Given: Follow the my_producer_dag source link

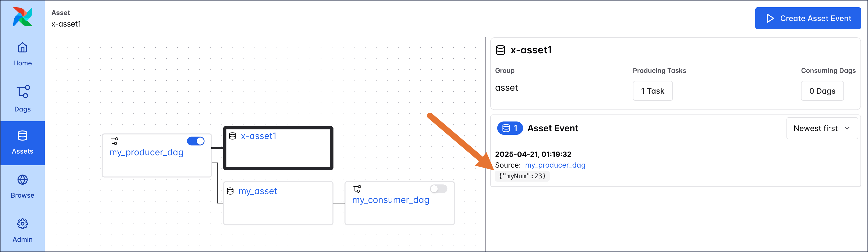Looking at the screenshot, I should coord(555,165).
